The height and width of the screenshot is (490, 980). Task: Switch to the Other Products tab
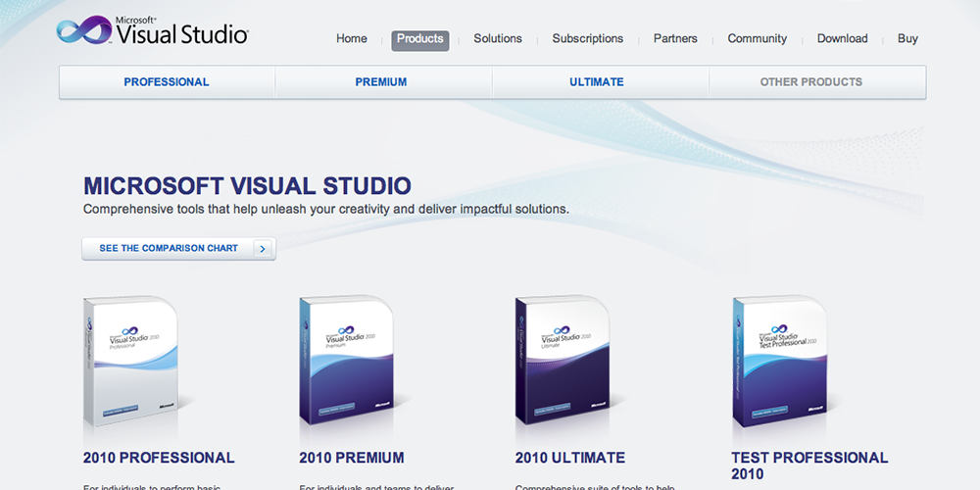click(x=811, y=82)
